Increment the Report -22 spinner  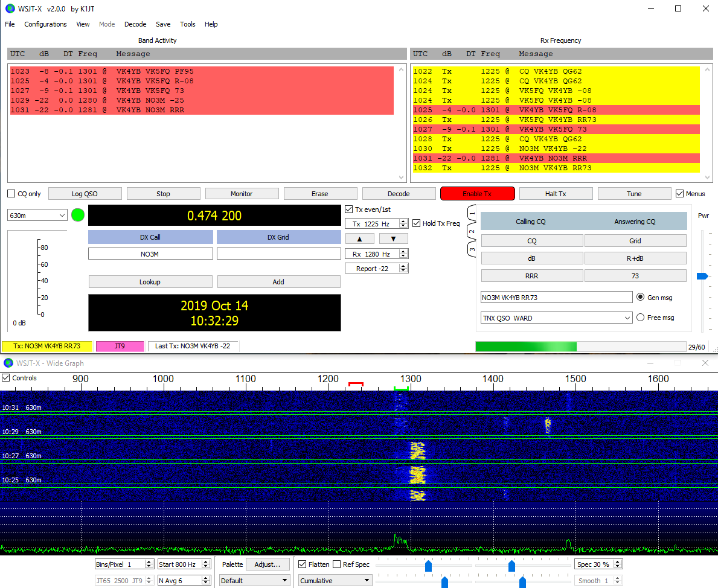(x=404, y=266)
